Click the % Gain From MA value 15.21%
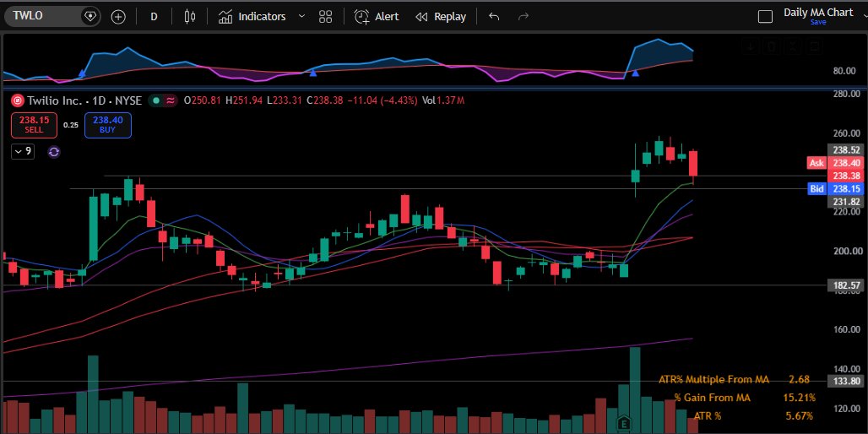Viewport: 868px width, 434px height. [800, 398]
